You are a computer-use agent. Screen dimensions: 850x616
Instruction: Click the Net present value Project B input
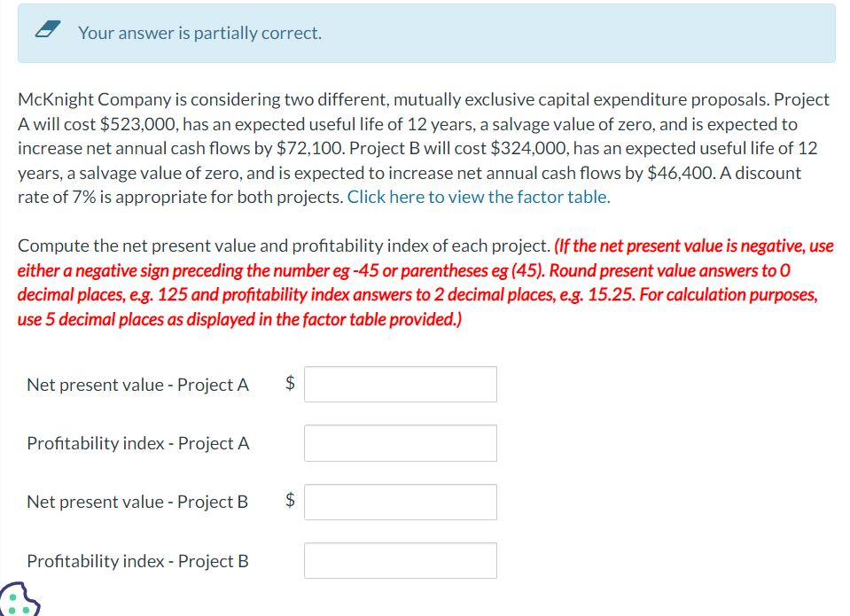click(x=400, y=501)
